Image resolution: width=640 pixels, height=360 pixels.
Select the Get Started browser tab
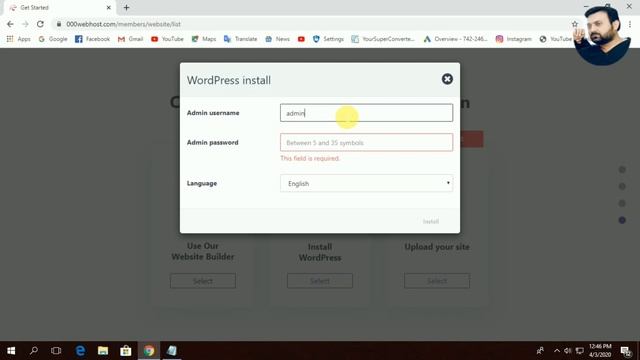pyautogui.click(x=60, y=7)
